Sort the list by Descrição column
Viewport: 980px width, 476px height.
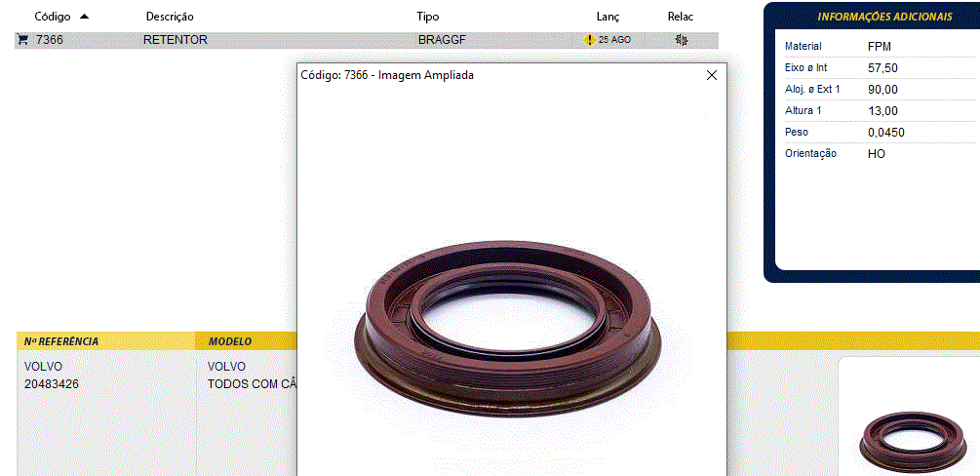(x=170, y=17)
